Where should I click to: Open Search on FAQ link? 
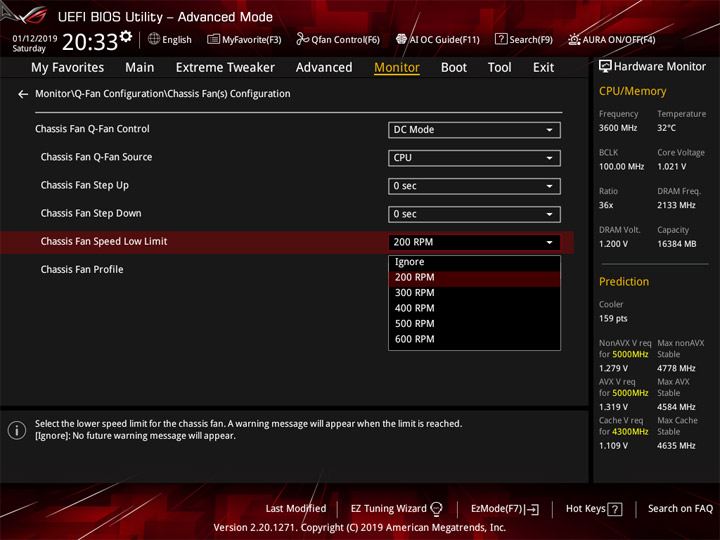point(680,508)
